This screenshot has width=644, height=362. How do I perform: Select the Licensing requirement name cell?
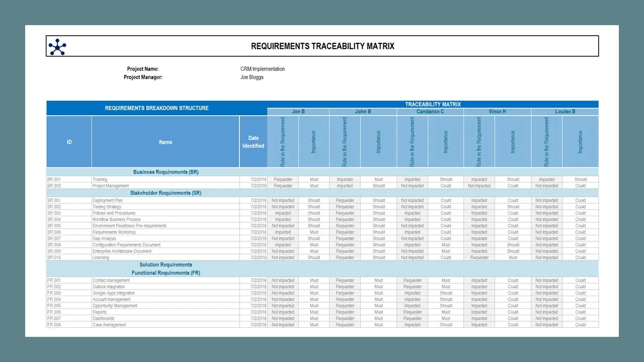101,258
